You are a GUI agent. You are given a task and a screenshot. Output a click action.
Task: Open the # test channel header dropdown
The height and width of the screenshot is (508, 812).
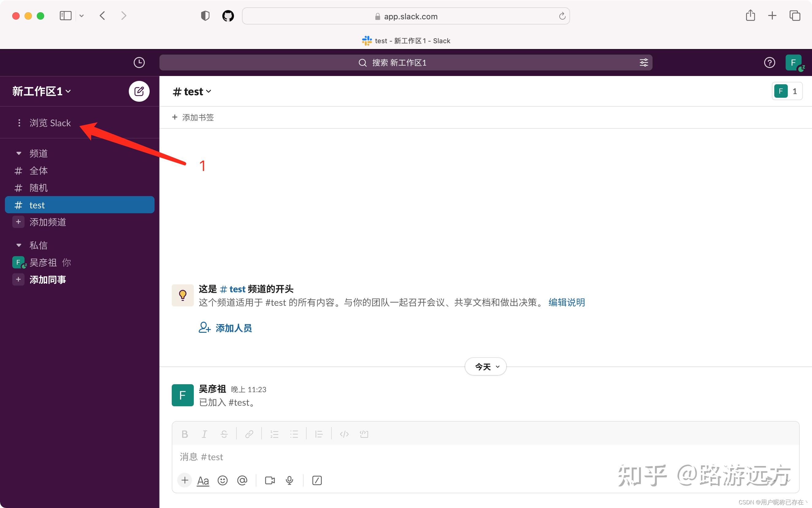[191, 91]
